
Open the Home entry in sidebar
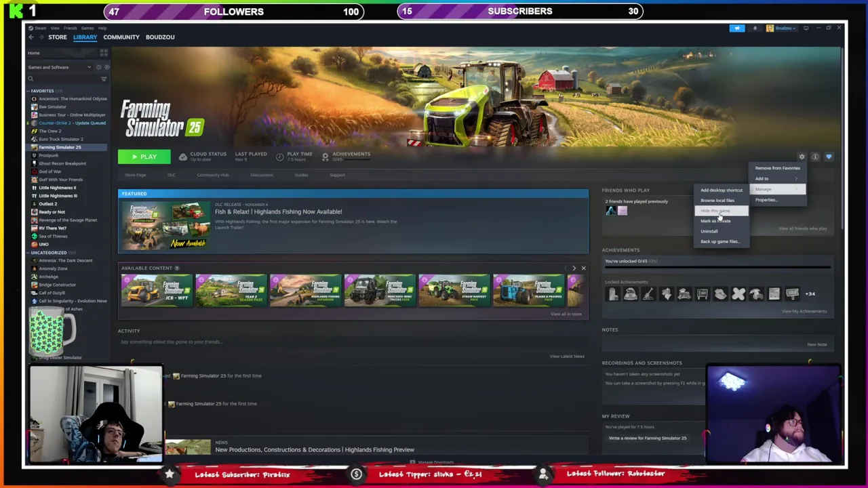click(x=33, y=53)
